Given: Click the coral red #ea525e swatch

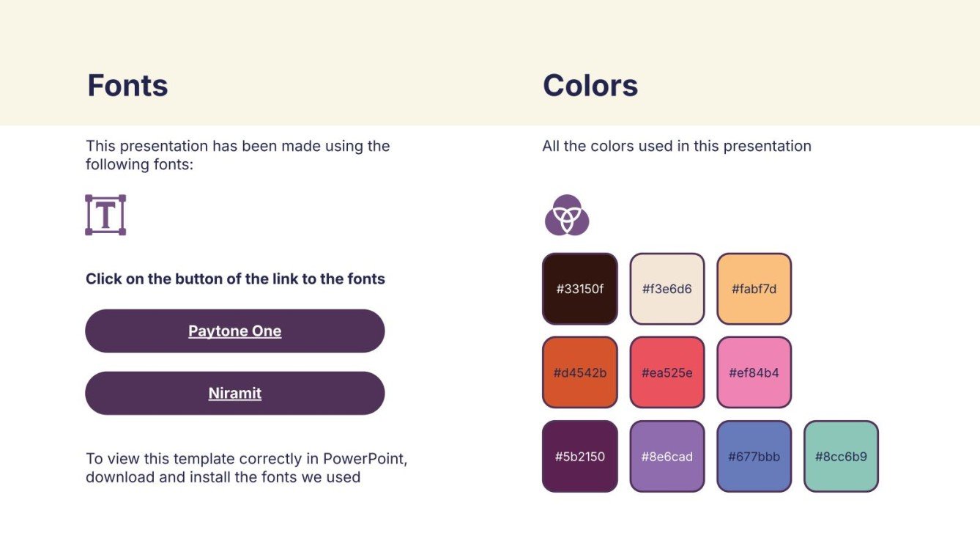Looking at the screenshot, I should tap(667, 372).
